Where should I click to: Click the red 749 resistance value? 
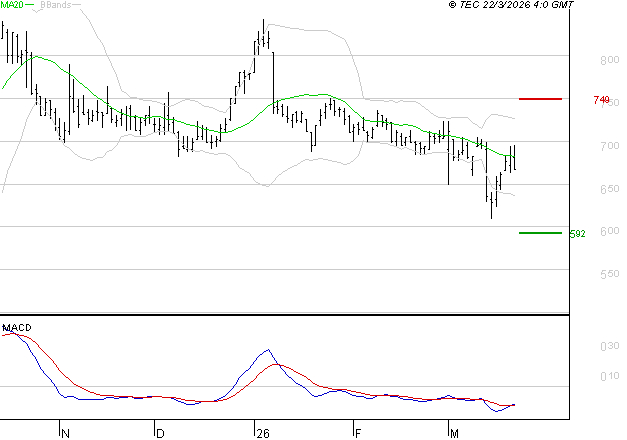[x=601, y=99]
